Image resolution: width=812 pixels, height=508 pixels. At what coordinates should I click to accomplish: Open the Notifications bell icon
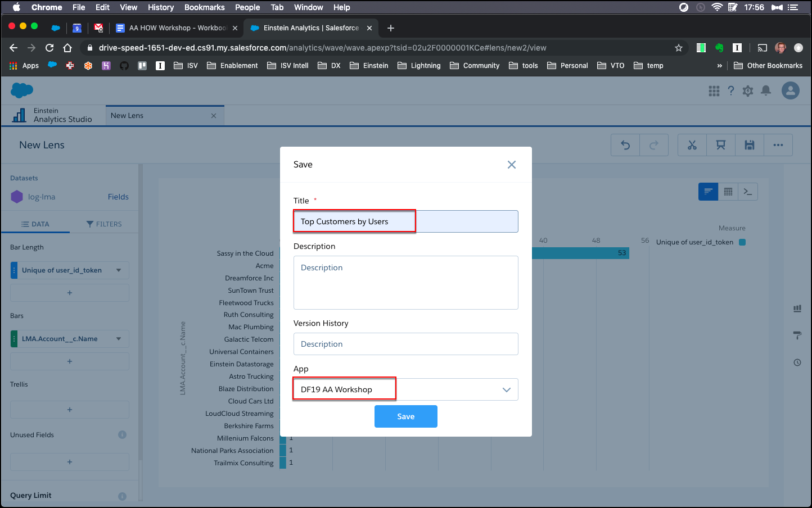(x=766, y=90)
